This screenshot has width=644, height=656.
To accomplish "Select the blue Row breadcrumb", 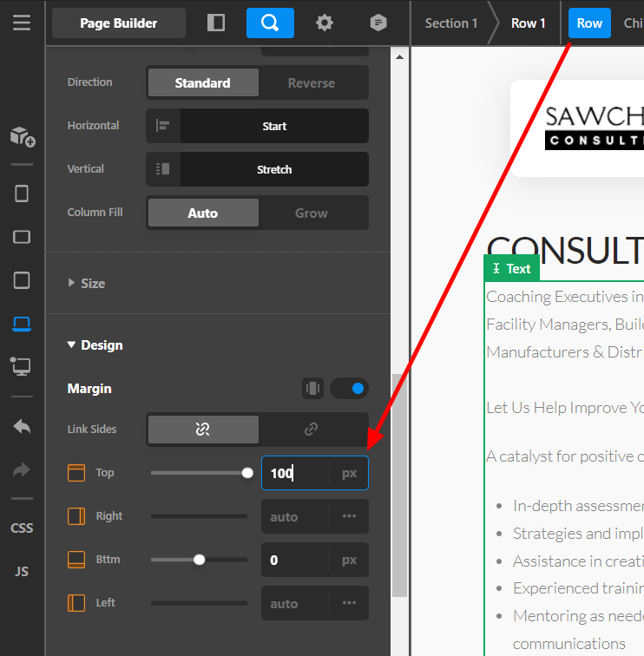I will click(x=589, y=23).
